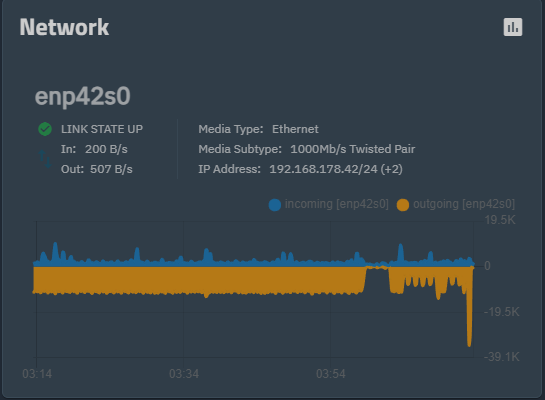Click the 1000Mb/s Twisted Pair subtype value
Image resolution: width=545 pixels, height=400 pixels.
coord(352,149)
